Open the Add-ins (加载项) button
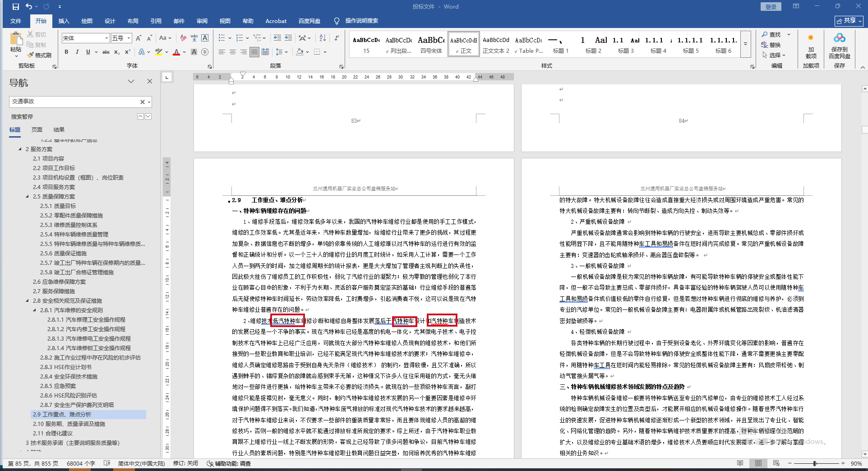Viewport: 868px width, 471px height. pyautogui.click(x=811, y=46)
